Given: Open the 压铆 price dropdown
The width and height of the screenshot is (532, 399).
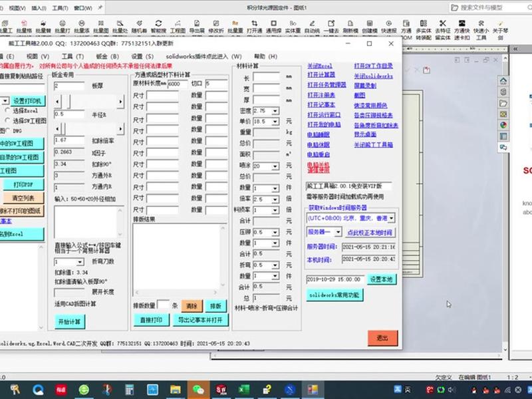Looking at the screenshot, I should (x=275, y=232).
